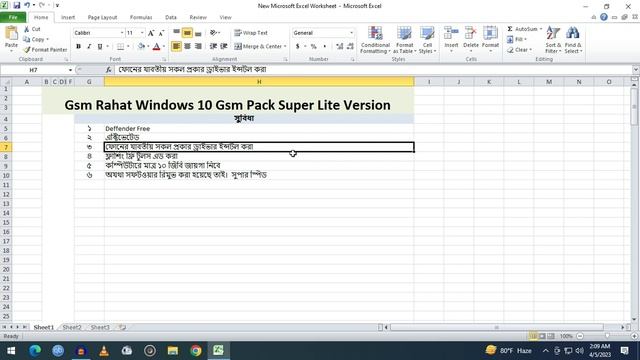Switch to the Formulas tab
Viewport: 640px width, 360px height.
coord(141,17)
